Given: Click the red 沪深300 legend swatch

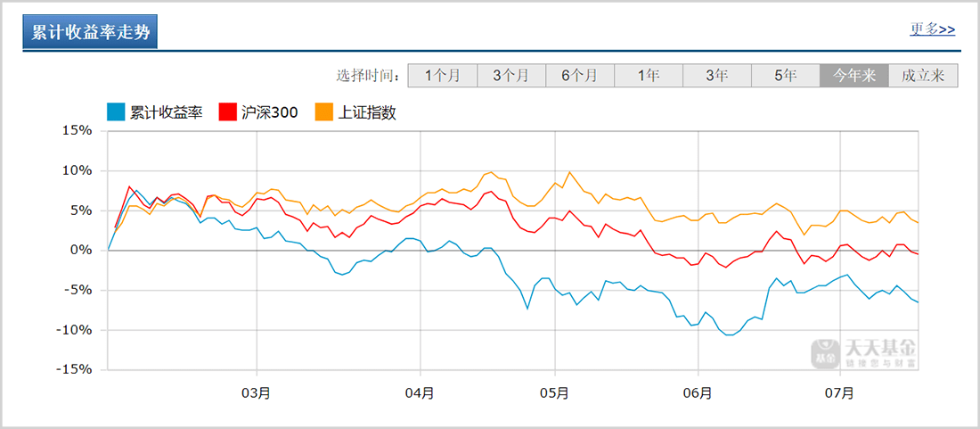Looking at the screenshot, I should 227,112.
